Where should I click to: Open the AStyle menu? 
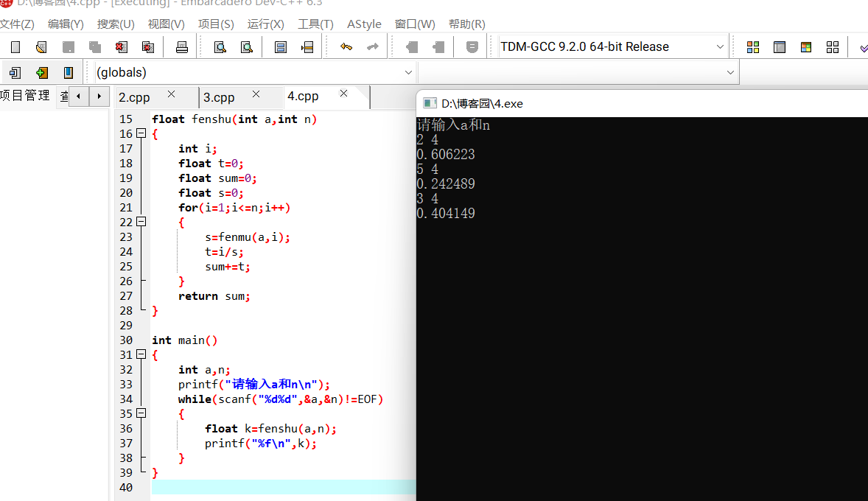point(364,24)
